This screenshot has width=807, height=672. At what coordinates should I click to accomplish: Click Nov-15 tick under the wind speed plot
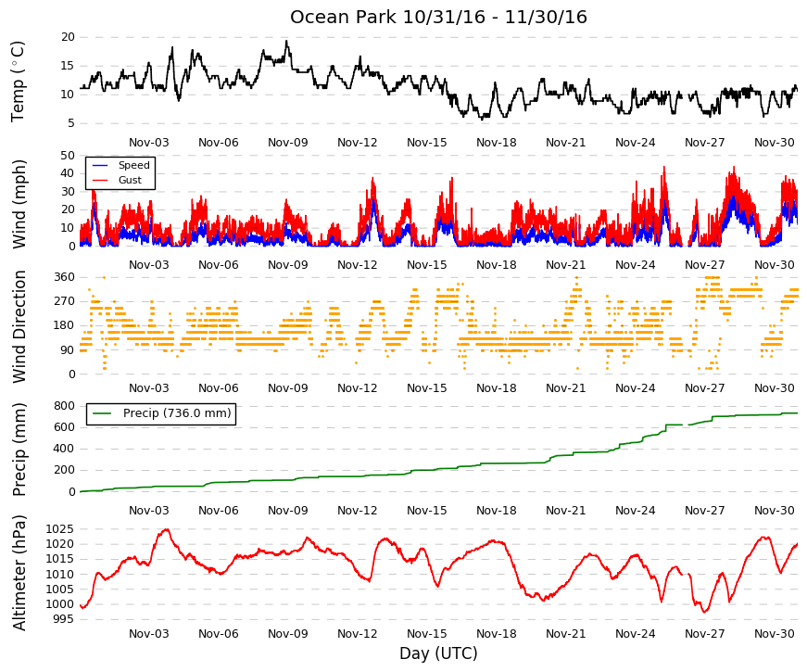426,265
